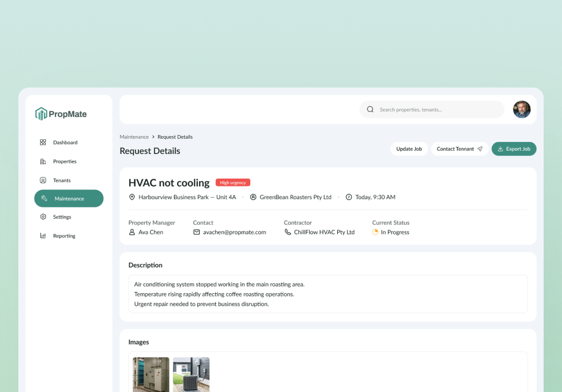
Task: Click the person icon beside Ava Chen
Action: click(132, 232)
